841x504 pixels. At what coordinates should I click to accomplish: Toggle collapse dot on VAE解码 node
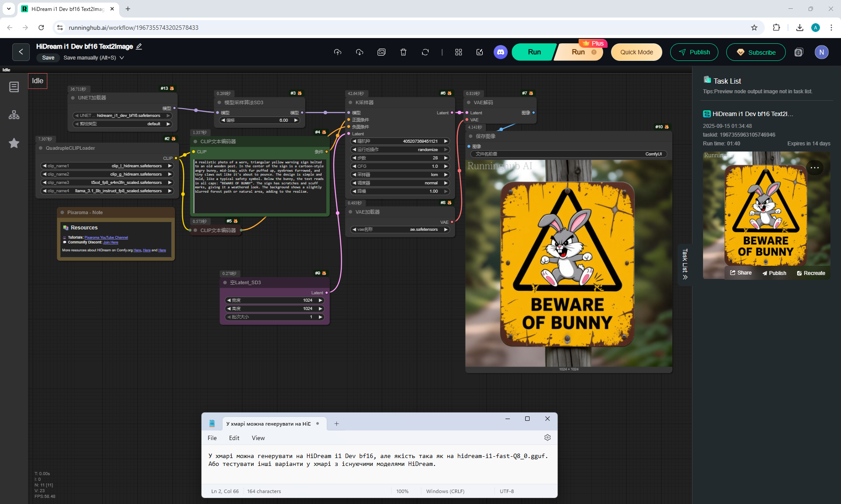click(468, 102)
